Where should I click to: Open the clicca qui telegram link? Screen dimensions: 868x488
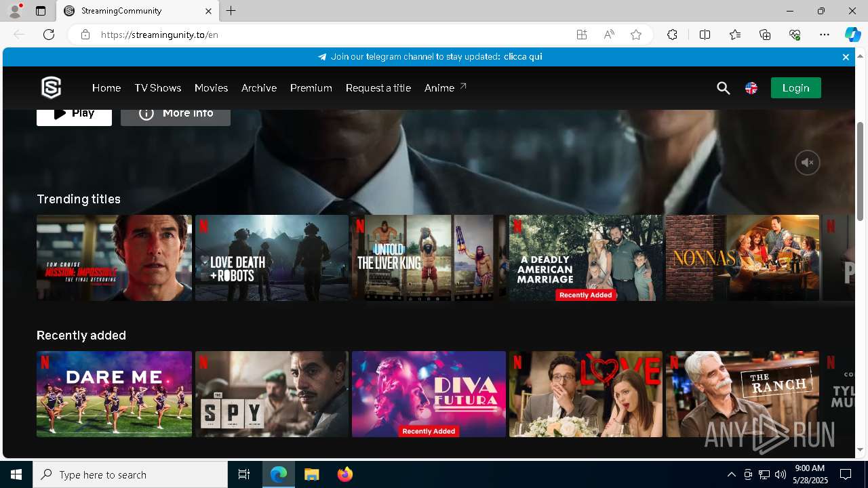point(523,57)
